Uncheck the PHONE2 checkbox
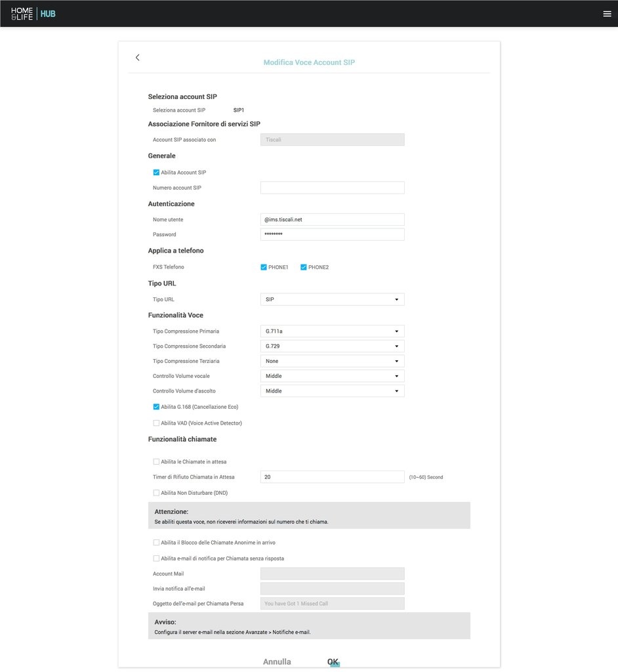 [304, 267]
